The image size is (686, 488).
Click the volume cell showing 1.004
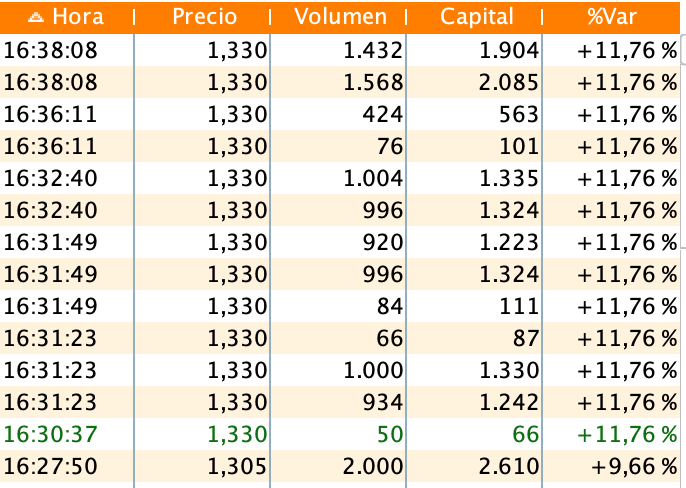coord(373,178)
